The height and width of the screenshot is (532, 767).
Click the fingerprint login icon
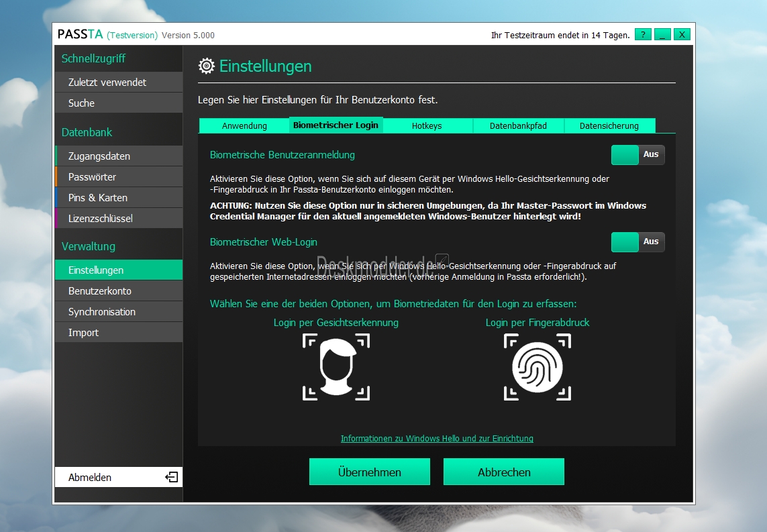tap(537, 367)
